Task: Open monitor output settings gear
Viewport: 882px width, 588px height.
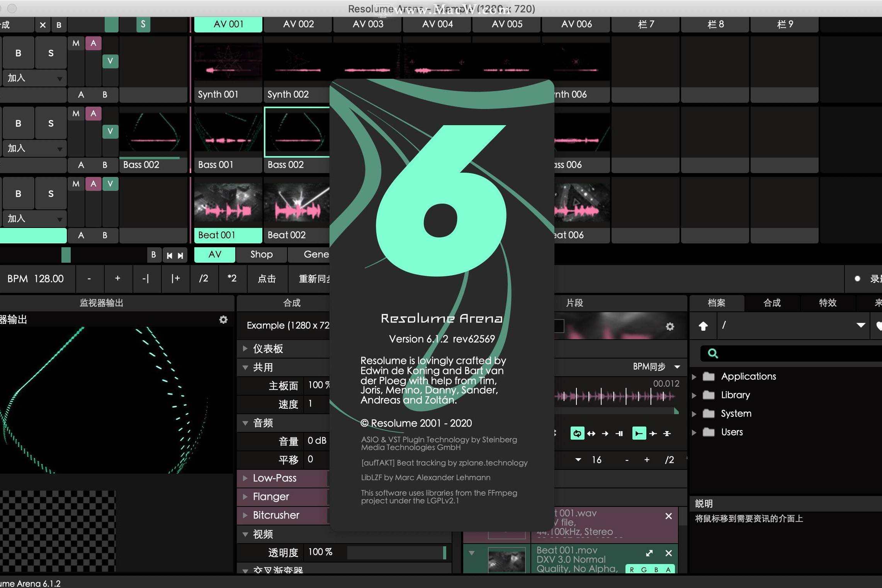Action: coord(223,320)
